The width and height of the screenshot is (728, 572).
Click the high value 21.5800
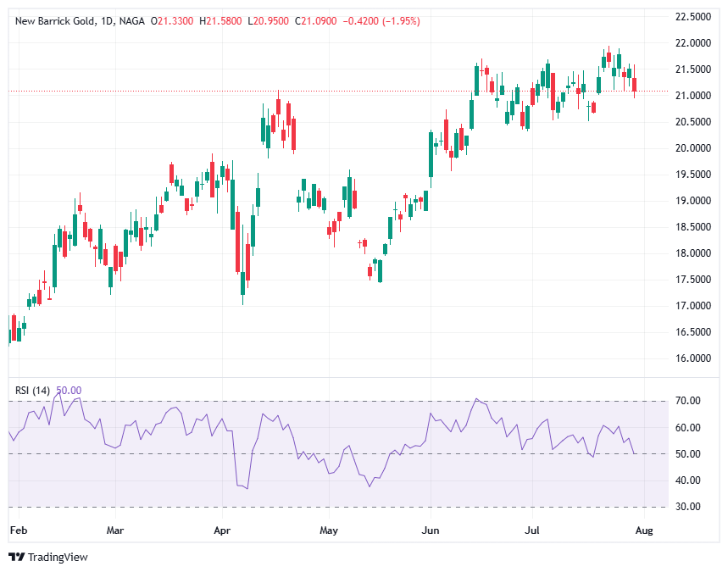224,21
